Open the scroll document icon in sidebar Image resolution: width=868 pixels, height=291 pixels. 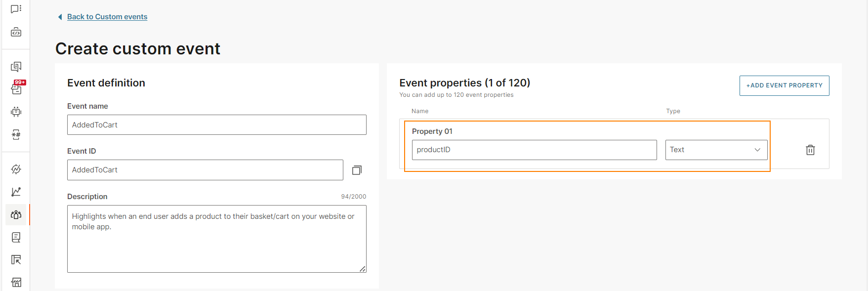point(16,237)
